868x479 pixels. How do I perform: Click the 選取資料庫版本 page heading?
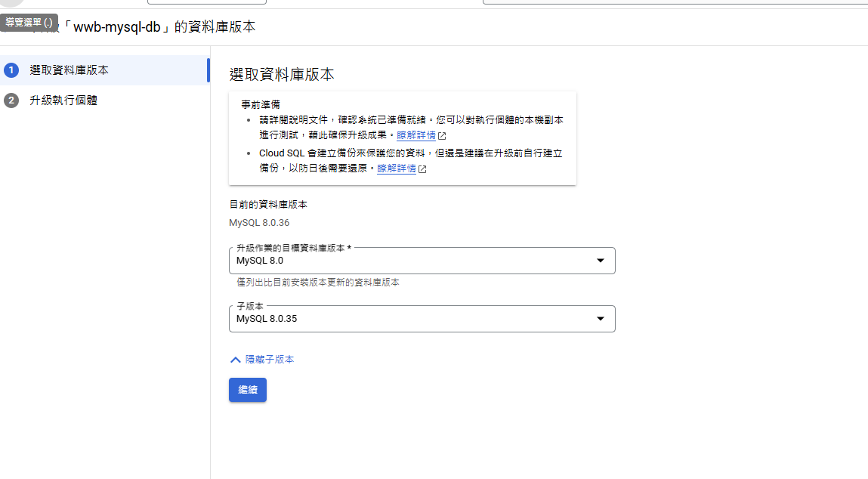pyautogui.click(x=282, y=75)
